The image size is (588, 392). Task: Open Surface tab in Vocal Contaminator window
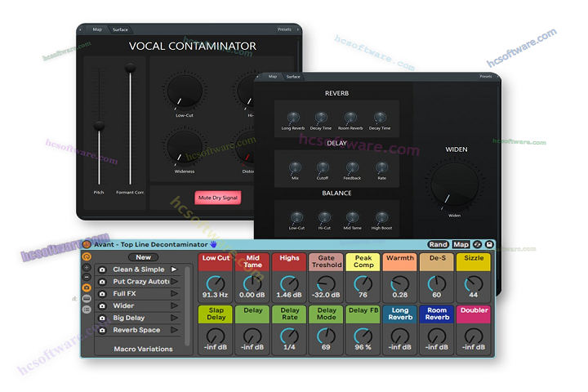(120, 29)
